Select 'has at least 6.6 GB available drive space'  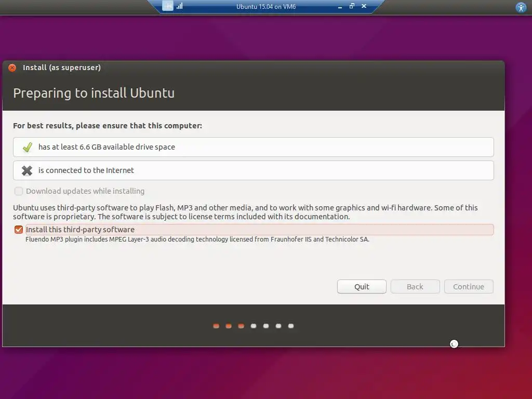(x=254, y=147)
